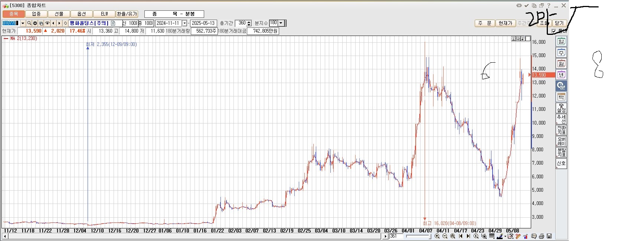644x241 pixels.
Task: Click the 주문 order button
Action: point(484,23)
